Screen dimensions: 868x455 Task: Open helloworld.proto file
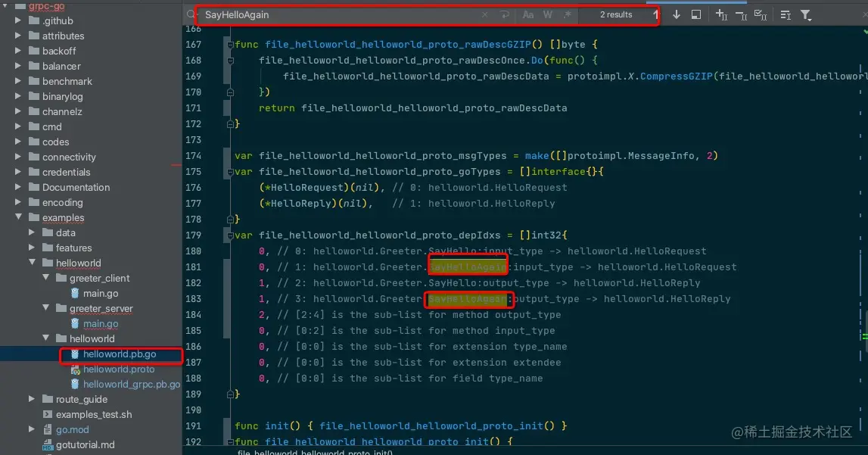click(119, 369)
